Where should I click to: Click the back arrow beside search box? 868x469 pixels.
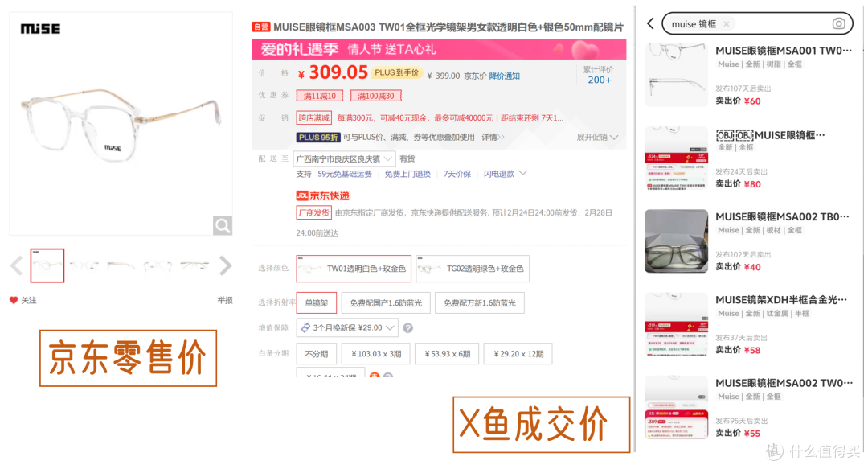pos(650,23)
